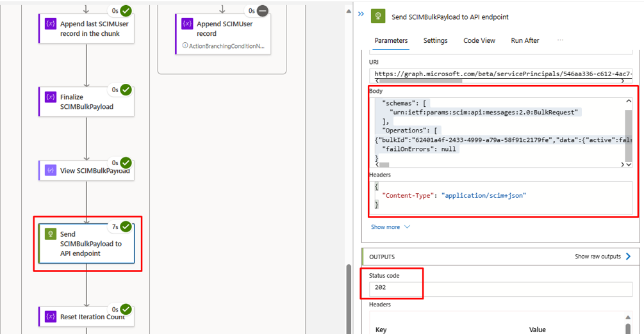Viewport: 644px width, 334px height.
Task: Click the canvas scroll up arrow
Action: pyautogui.click(x=349, y=11)
